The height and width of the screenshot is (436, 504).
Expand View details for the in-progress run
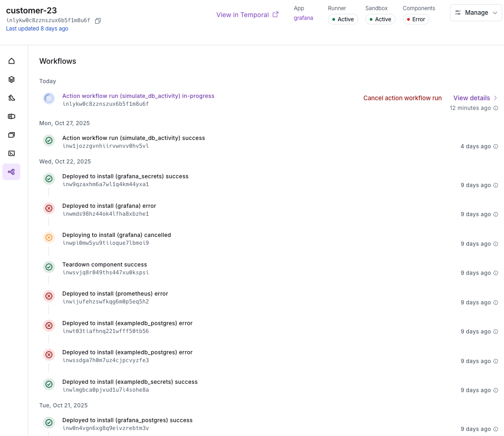(x=471, y=98)
